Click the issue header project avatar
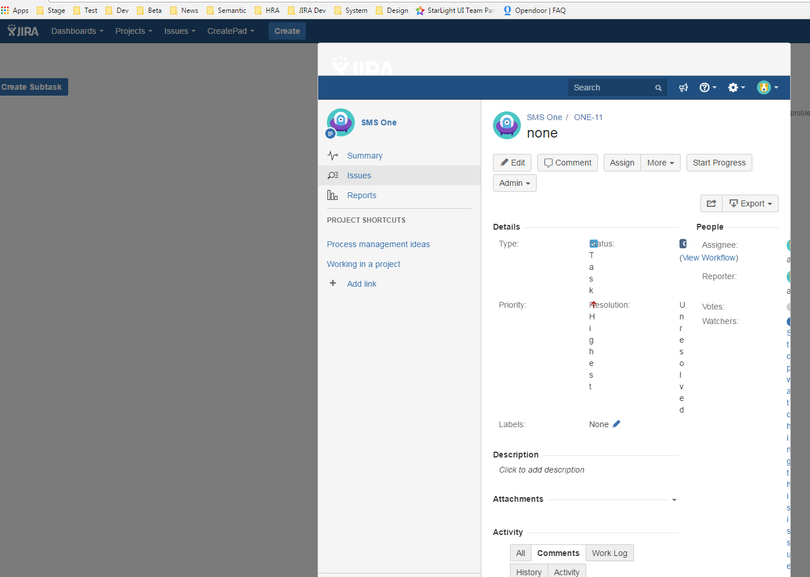 coord(507,125)
